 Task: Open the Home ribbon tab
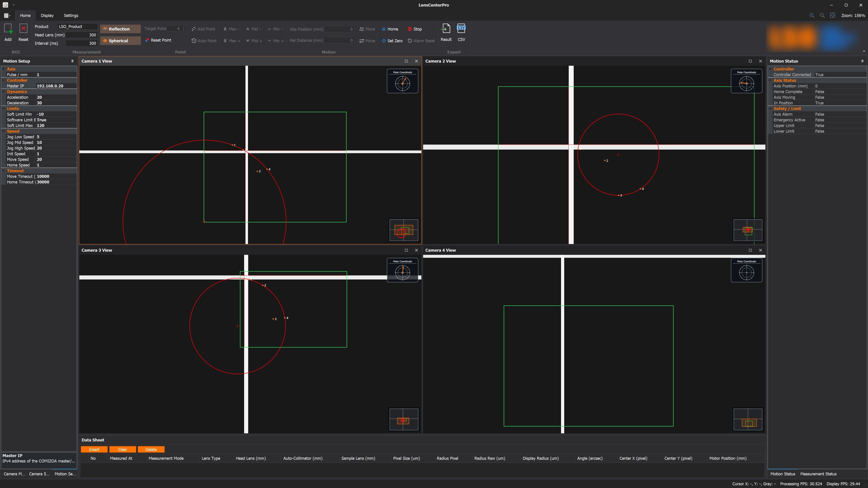pyautogui.click(x=25, y=16)
